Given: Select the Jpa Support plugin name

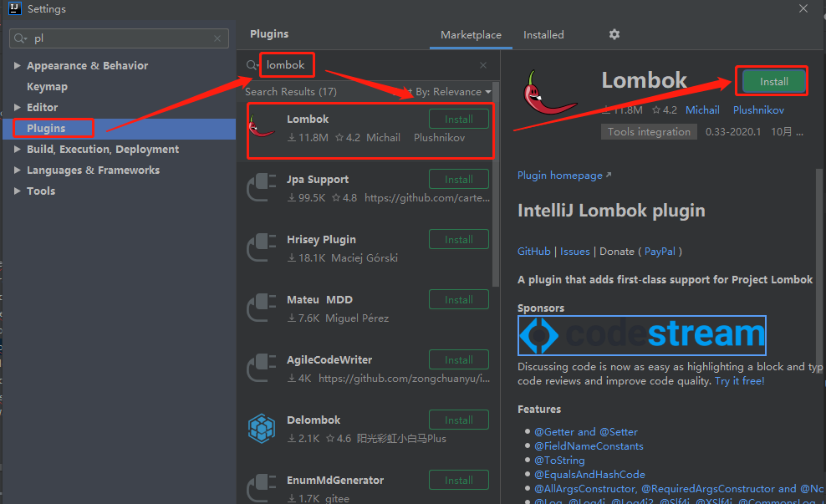Looking at the screenshot, I should tap(318, 180).
